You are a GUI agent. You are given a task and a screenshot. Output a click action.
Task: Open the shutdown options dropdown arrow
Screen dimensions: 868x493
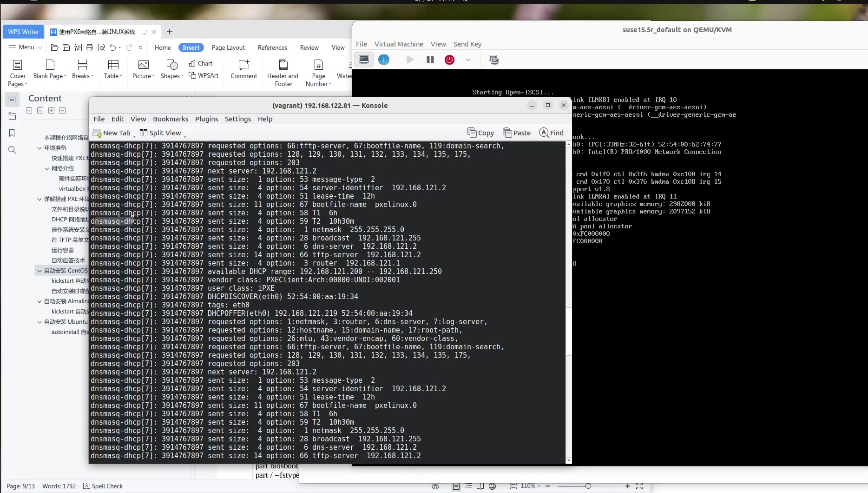click(x=469, y=60)
